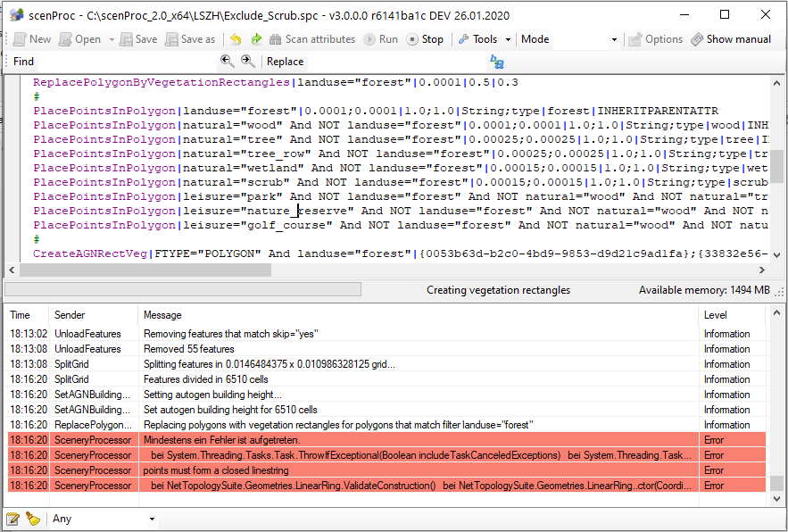Focus the Replace text field
Viewport: 788px width, 532px height.
396,62
